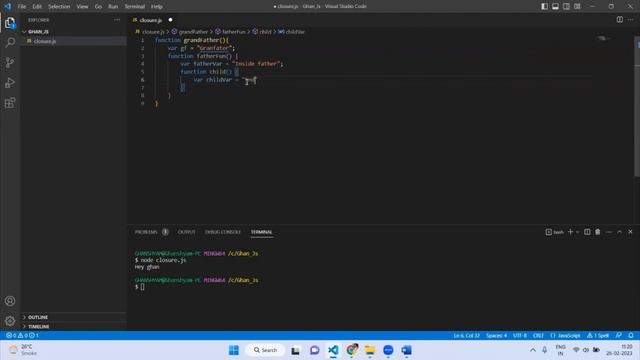Image resolution: width=640 pixels, height=360 pixels.
Task: Split the editor to the right
Action: click(620, 20)
